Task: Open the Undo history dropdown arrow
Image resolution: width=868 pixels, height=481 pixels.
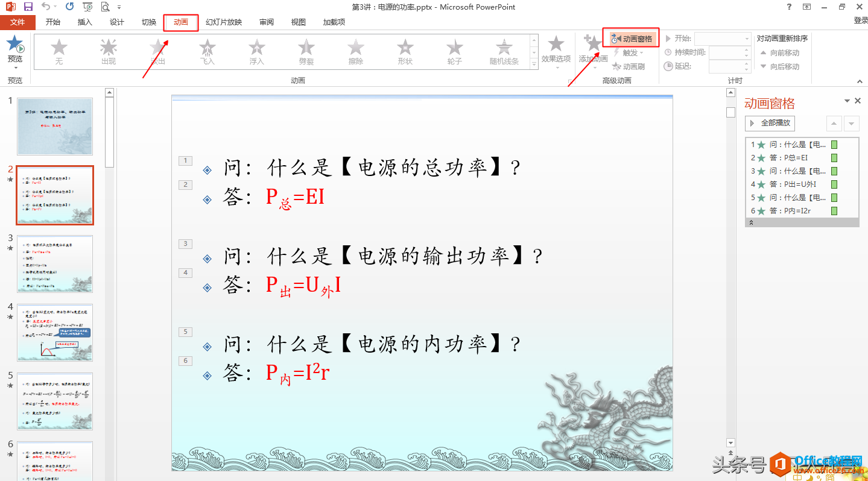Action: tap(55, 7)
